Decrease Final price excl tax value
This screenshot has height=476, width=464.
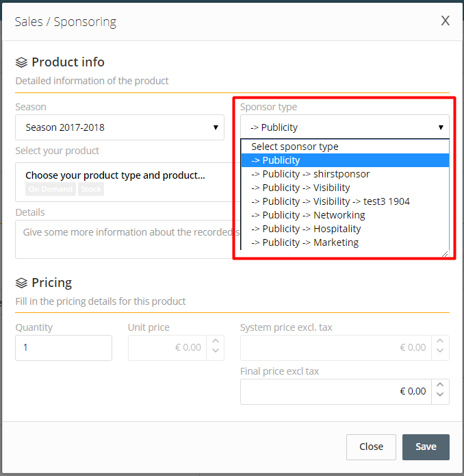pyautogui.click(x=440, y=394)
